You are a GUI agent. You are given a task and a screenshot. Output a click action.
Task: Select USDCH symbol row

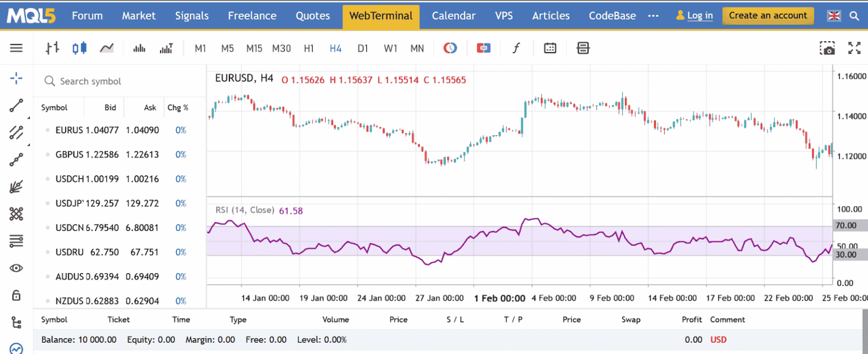click(120, 179)
